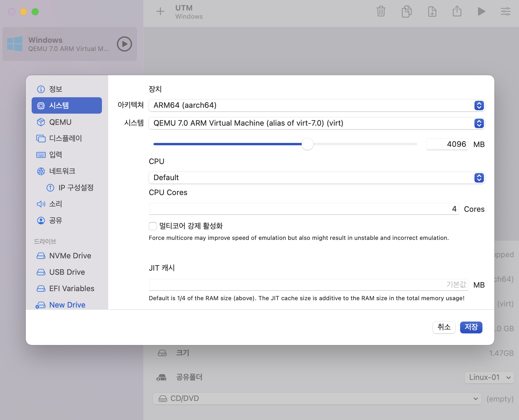Click the 저장 button

471,327
